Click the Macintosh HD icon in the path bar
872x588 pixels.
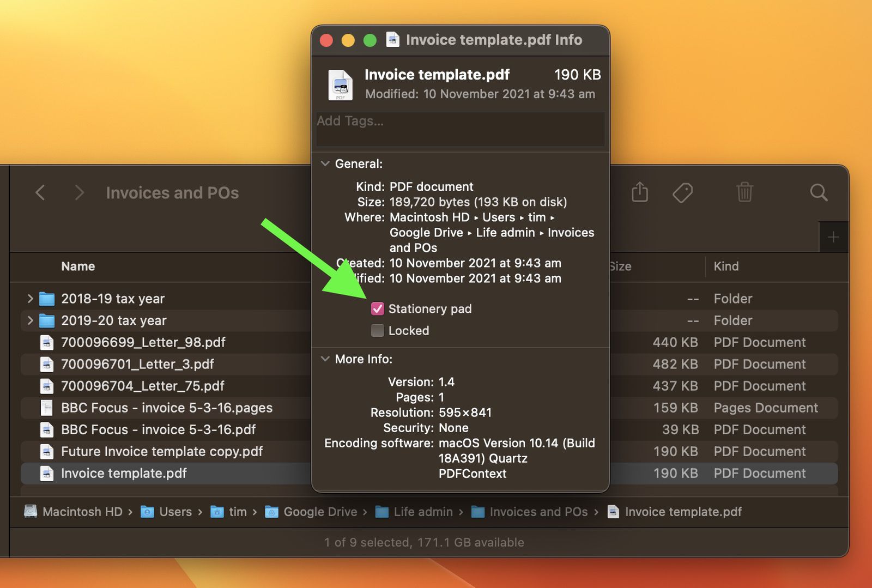(31, 512)
